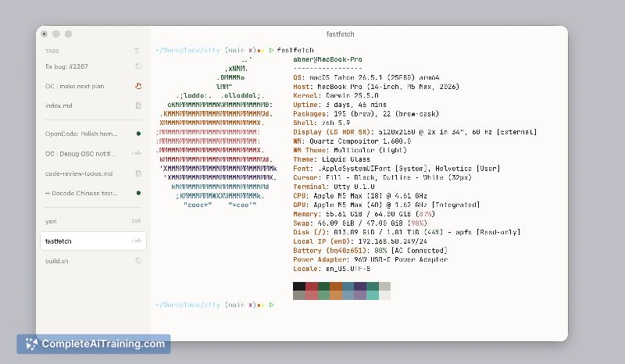
Task: Click the WM Theme: Multicolor (Light) line
Action: click(x=350, y=150)
